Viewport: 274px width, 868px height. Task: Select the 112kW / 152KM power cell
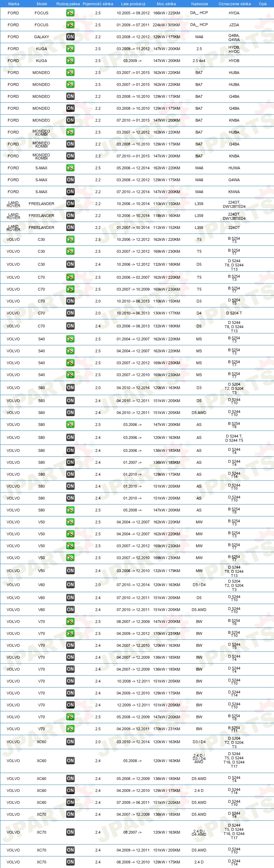point(166,228)
